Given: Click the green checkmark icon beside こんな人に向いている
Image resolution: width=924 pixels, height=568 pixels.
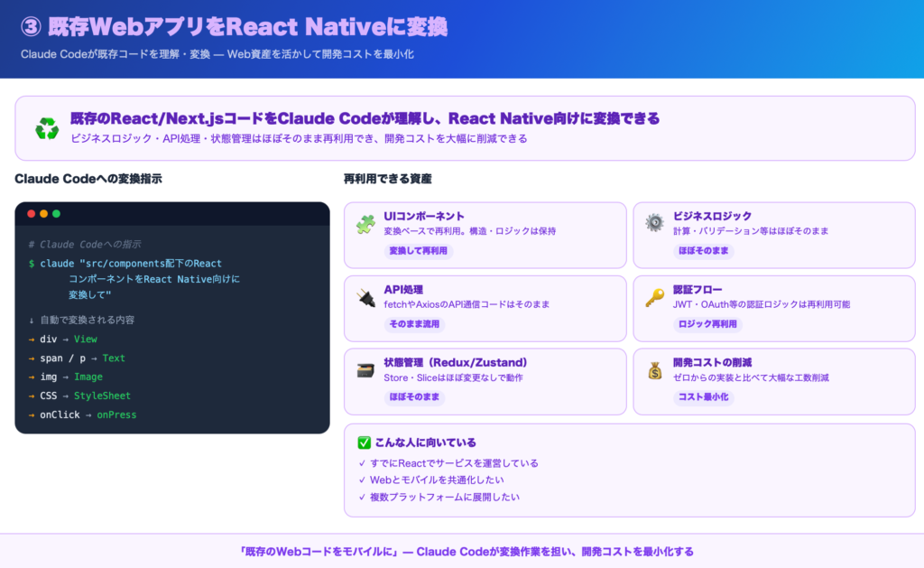Looking at the screenshot, I should (364, 442).
